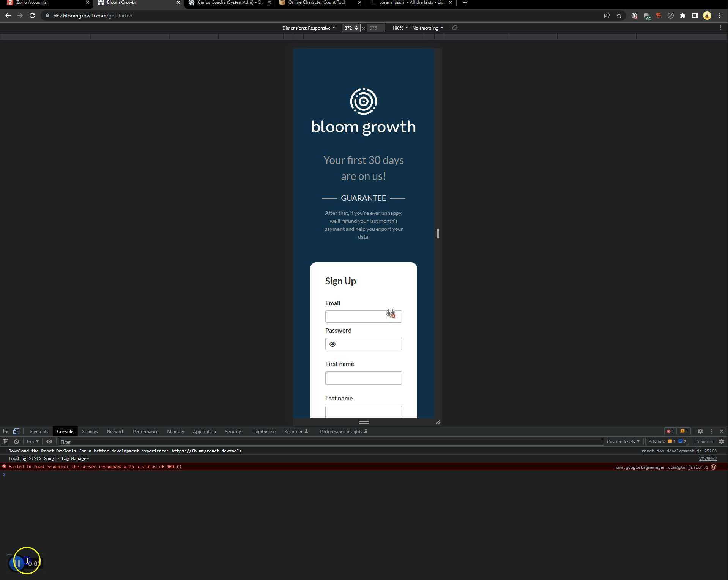Image resolution: width=728 pixels, height=580 pixels.
Task: Clear the console with the clear icon
Action: (16, 442)
